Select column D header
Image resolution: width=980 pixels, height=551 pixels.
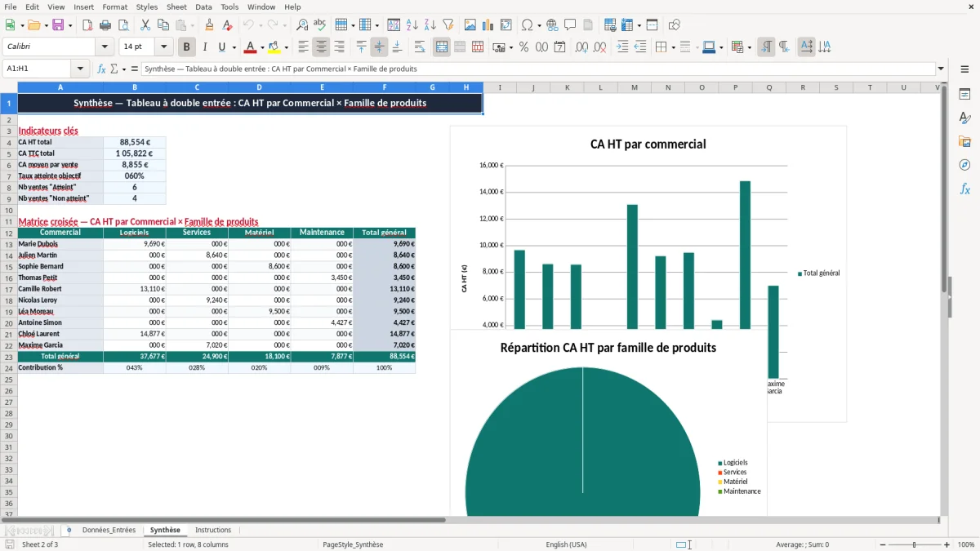259,87
